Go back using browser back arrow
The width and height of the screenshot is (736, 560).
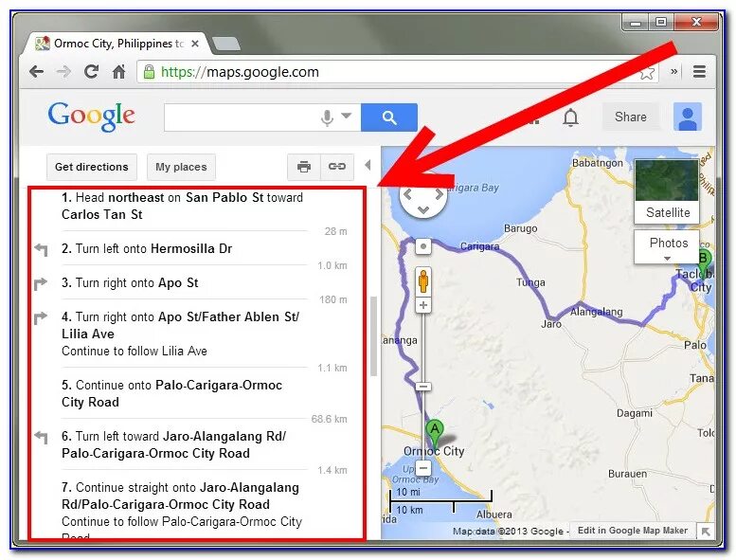pos(36,71)
